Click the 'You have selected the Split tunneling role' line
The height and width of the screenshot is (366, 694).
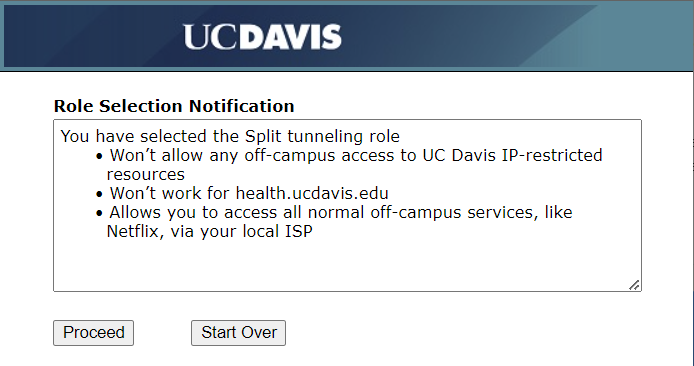pyautogui.click(x=230, y=136)
